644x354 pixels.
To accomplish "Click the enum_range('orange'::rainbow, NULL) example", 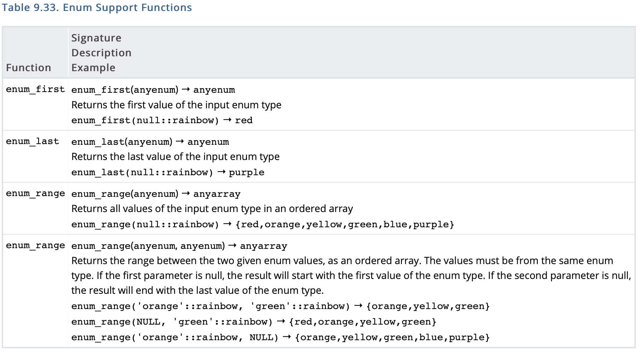I will pos(280,337).
